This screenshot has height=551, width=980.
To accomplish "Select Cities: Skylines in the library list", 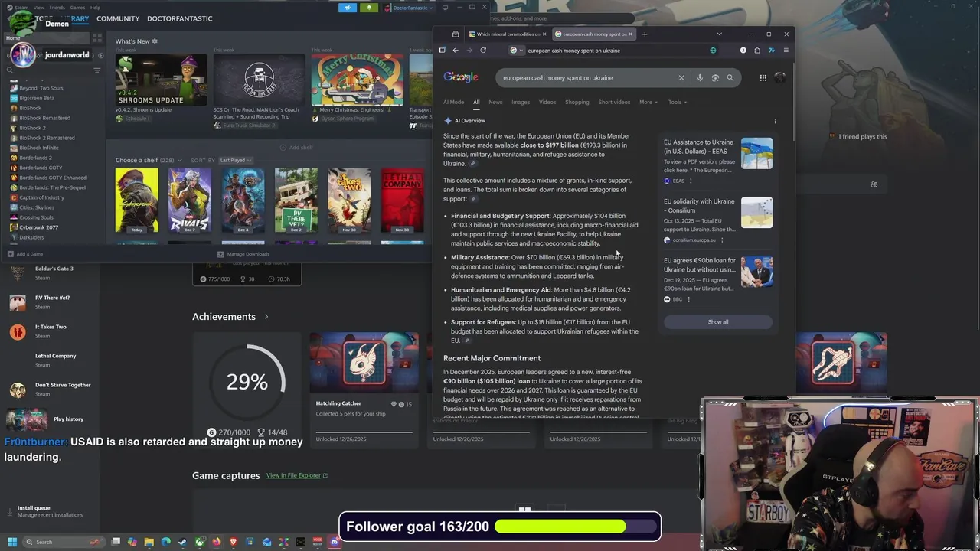I will pyautogui.click(x=37, y=207).
